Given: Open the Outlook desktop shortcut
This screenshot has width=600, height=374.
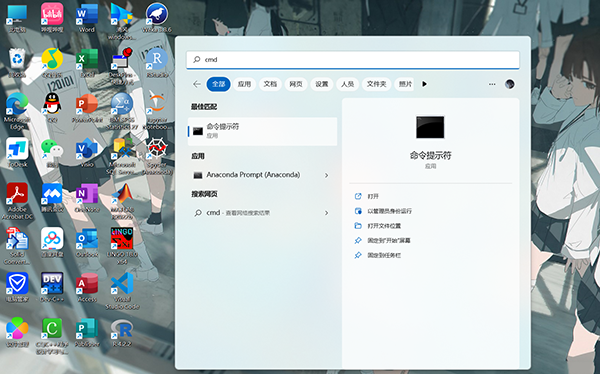Looking at the screenshot, I should [87, 242].
